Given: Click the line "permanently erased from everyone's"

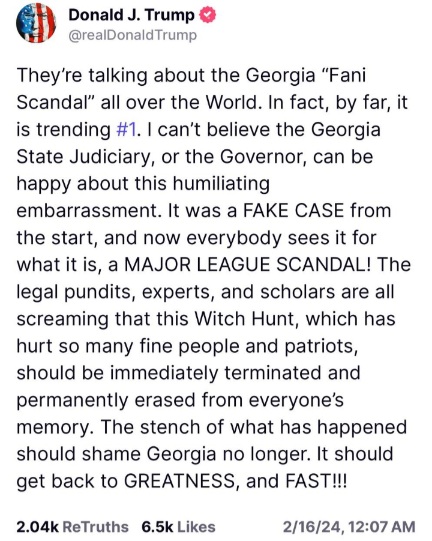Looking at the screenshot, I should pos(180,400).
